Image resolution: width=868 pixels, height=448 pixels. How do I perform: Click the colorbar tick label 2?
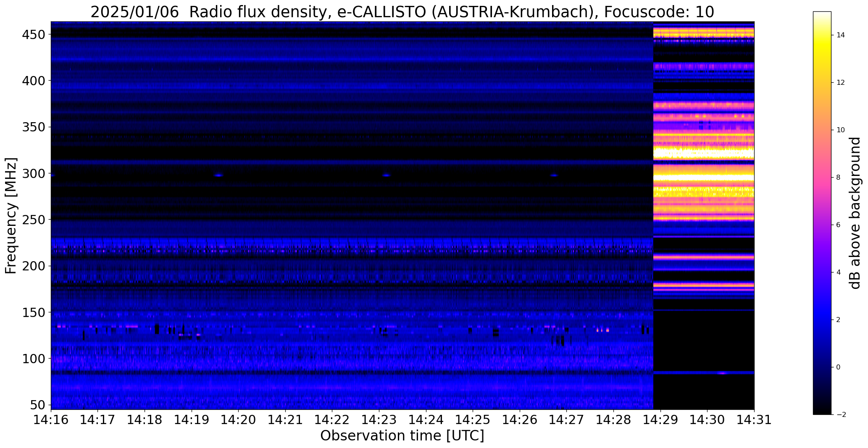click(x=839, y=320)
